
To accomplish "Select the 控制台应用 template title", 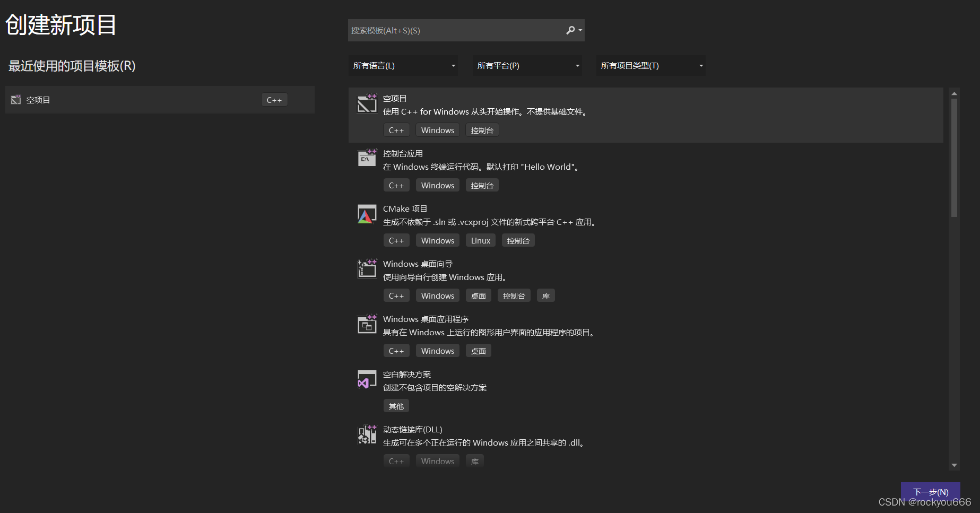I will (403, 153).
